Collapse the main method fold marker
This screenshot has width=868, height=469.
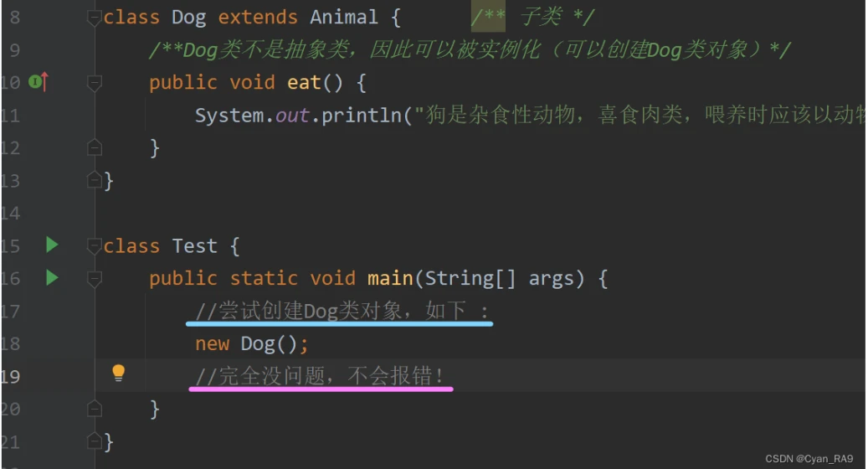95,278
